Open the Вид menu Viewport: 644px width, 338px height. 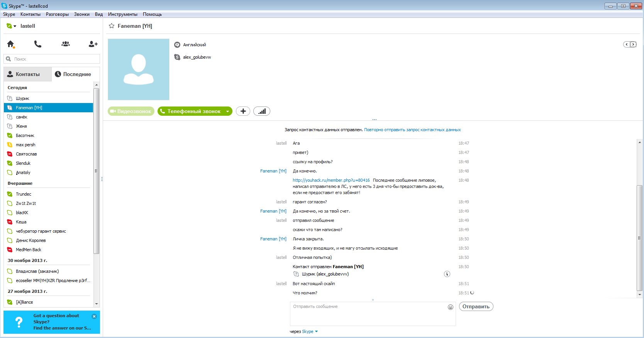coord(99,14)
